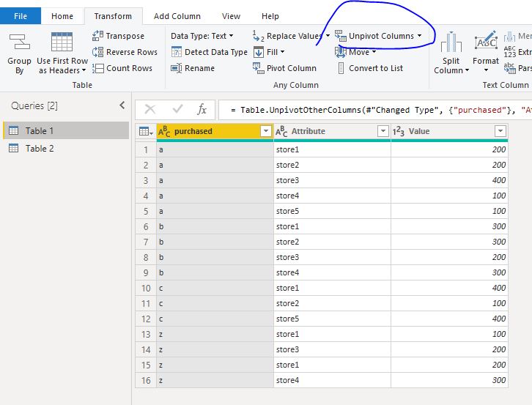Click text type icon of purchased column
Image resolution: width=532 pixels, height=405 pixels.
164,131
